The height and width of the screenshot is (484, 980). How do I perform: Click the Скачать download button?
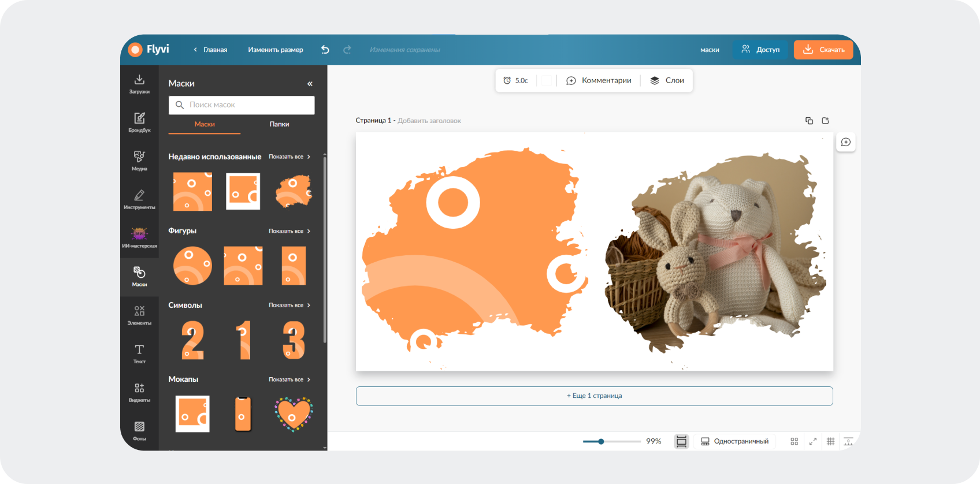pos(823,50)
